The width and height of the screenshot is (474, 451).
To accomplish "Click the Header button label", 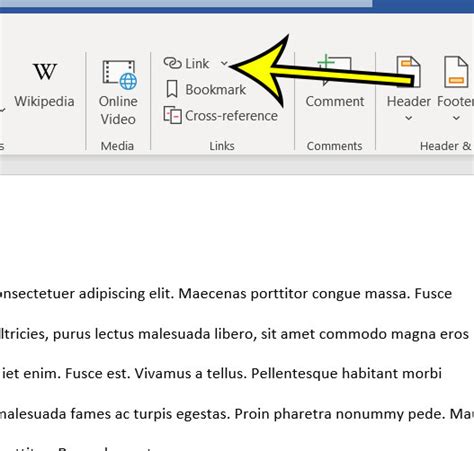I will pos(409,101).
